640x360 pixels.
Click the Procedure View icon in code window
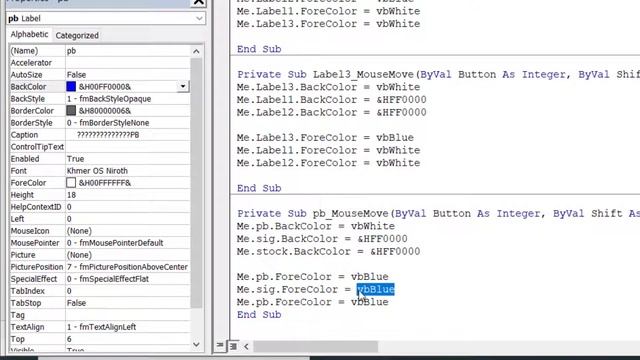220,346
